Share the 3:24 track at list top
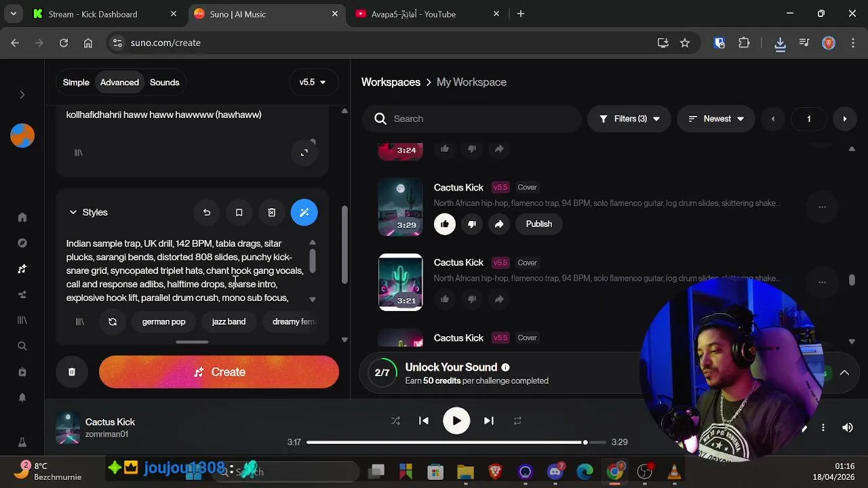This screenshot has height=488, width=868. pos(499,148)
